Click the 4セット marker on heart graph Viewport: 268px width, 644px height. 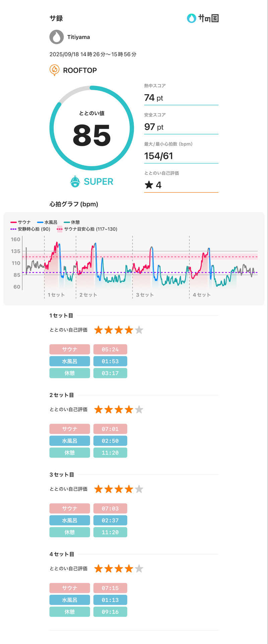[x=202, y=295]
